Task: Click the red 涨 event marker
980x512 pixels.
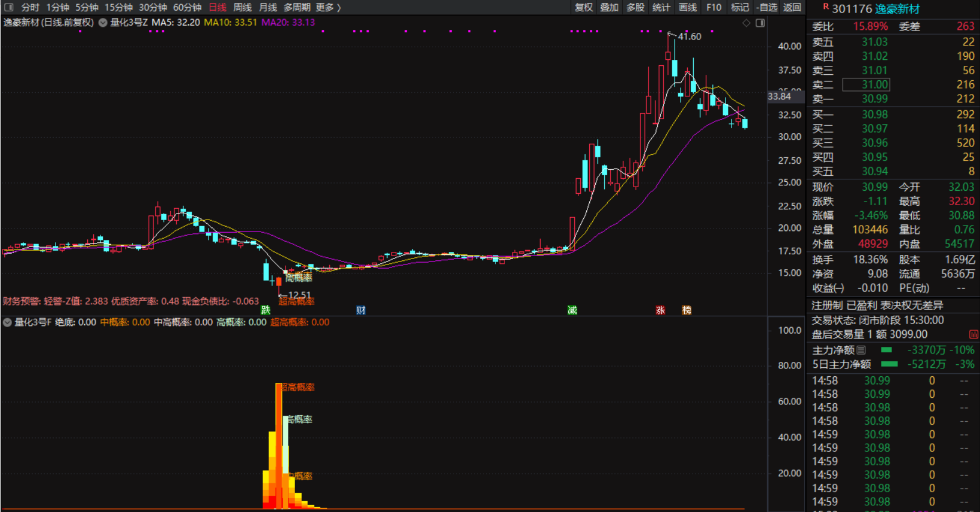Action: [660, 310]
